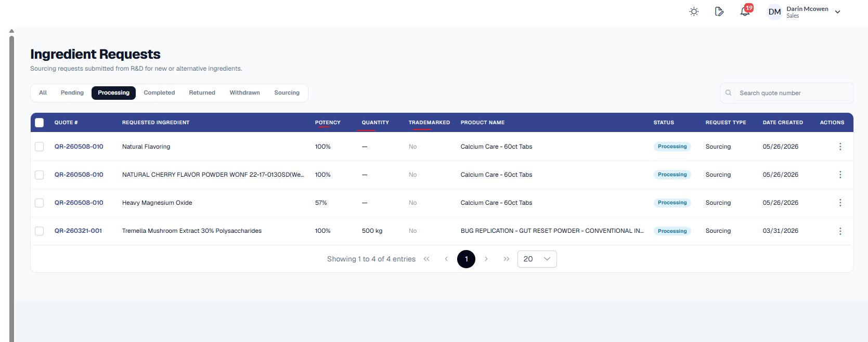
Task: Open the rows-per-page 20 dropdown
Action: (x=537, y=259)
